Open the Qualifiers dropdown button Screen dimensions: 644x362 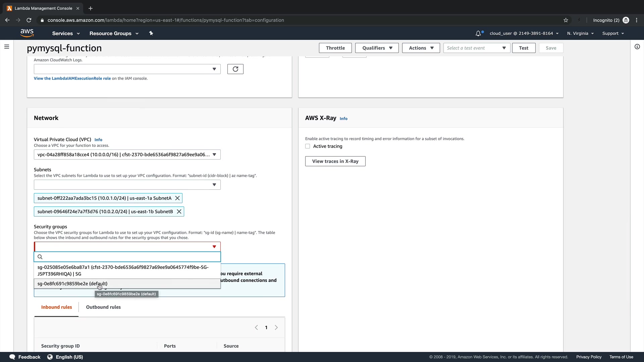[x=377, y=48]
